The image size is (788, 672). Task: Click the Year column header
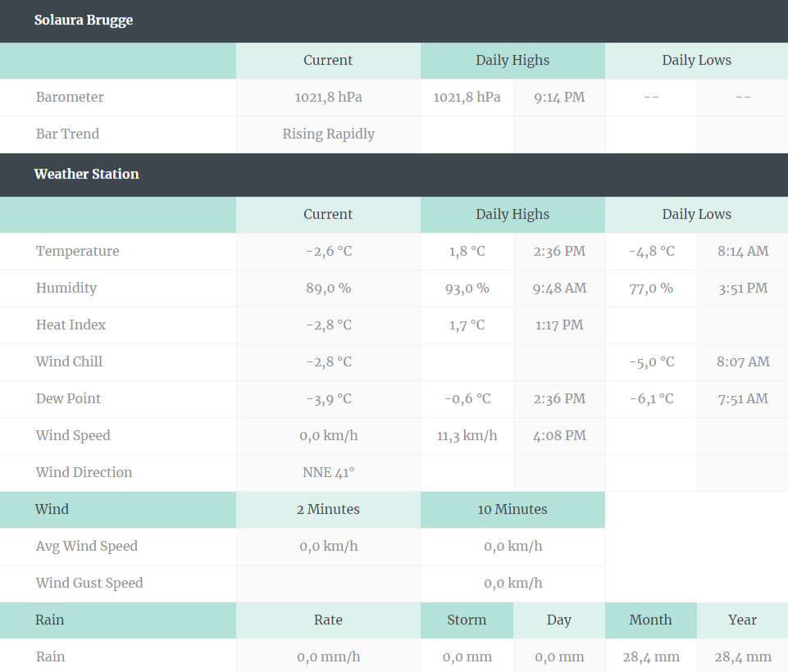[x=742, y=620]
